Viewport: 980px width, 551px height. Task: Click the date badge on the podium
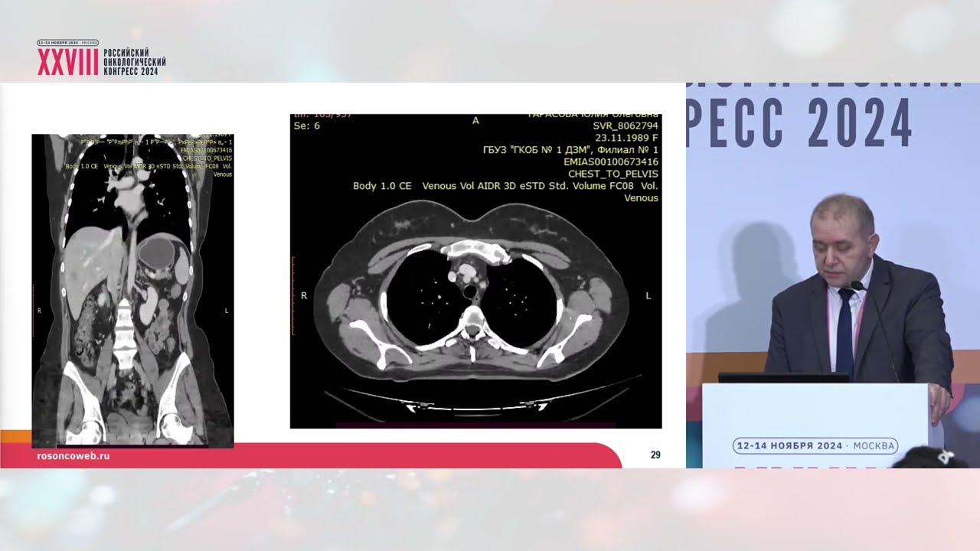coord(815,445)
